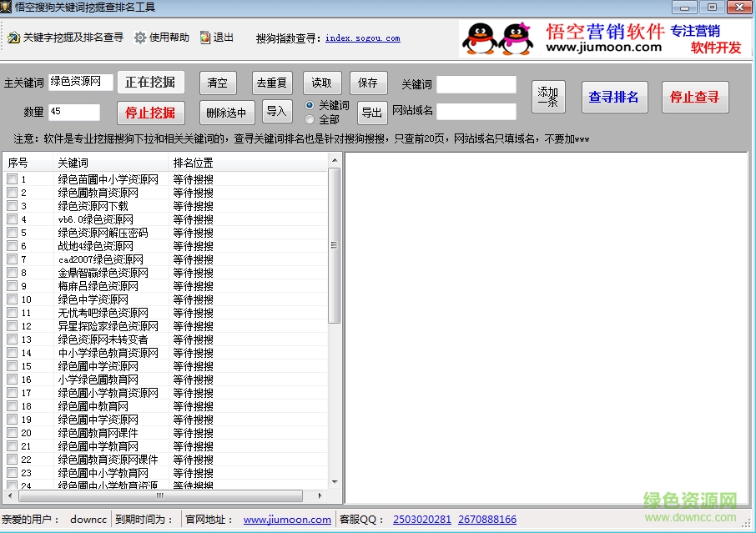
Task: Click the 保存 save button
Action: [368, 83]
